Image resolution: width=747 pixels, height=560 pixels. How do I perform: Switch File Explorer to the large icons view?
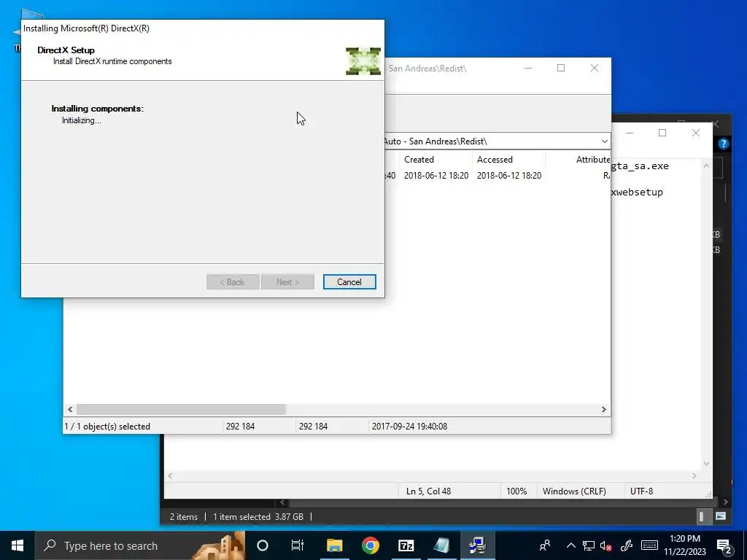pos(720,516)
